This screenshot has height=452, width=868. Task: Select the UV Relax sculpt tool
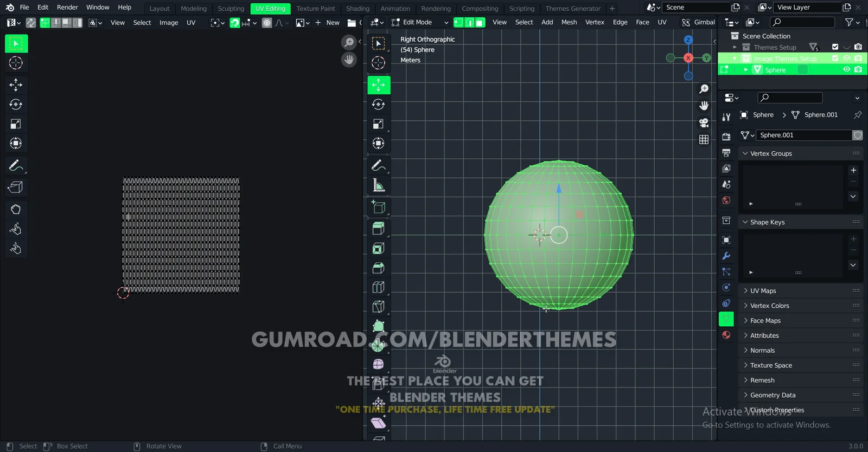coord(16,229)
